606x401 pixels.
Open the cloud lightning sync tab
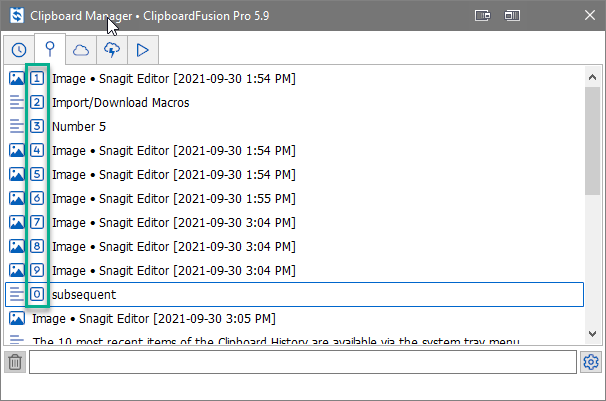coord(112,50)
